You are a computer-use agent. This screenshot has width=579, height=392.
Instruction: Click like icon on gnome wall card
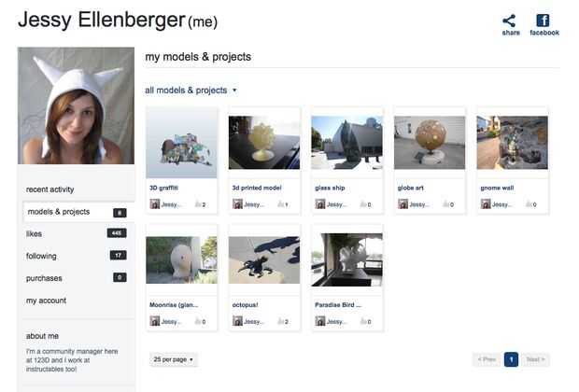(529, 204)
